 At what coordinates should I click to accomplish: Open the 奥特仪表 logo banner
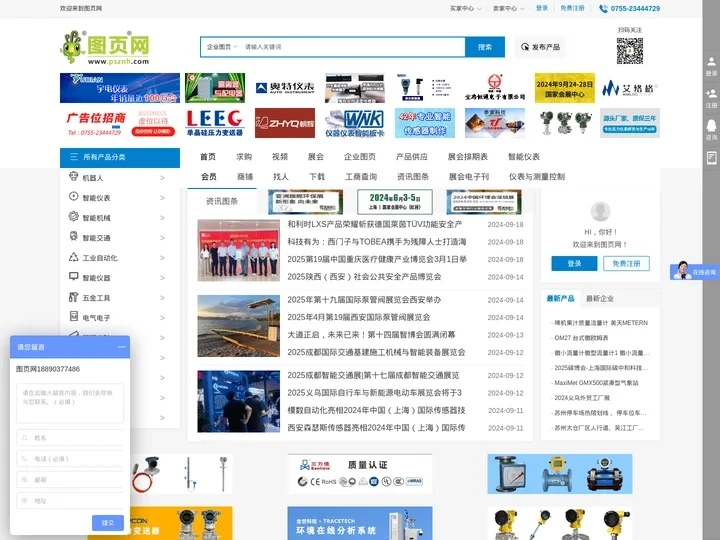[285, 88]
